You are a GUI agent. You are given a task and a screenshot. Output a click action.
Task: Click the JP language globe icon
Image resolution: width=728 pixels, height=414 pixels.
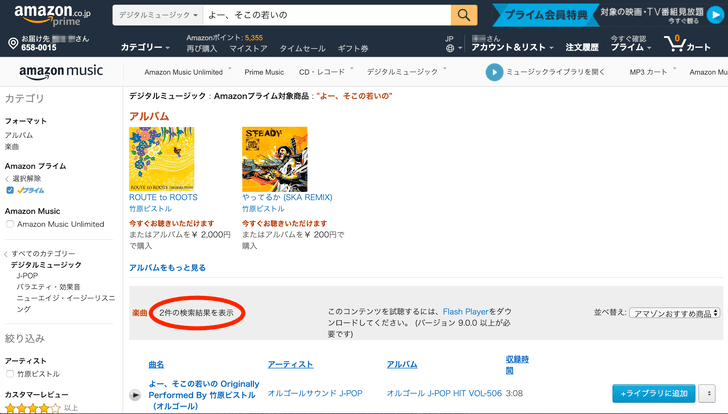(x=449, y=48)
